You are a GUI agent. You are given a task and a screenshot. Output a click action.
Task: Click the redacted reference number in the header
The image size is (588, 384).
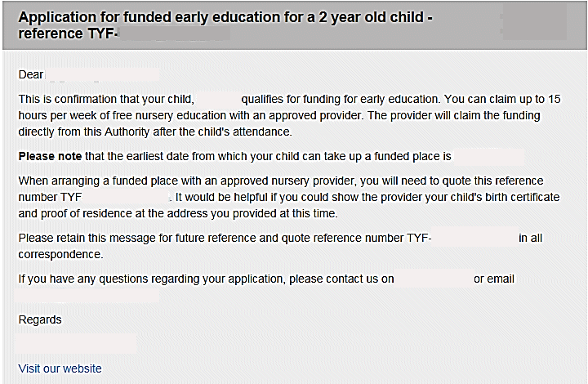[x=170, y=34]
